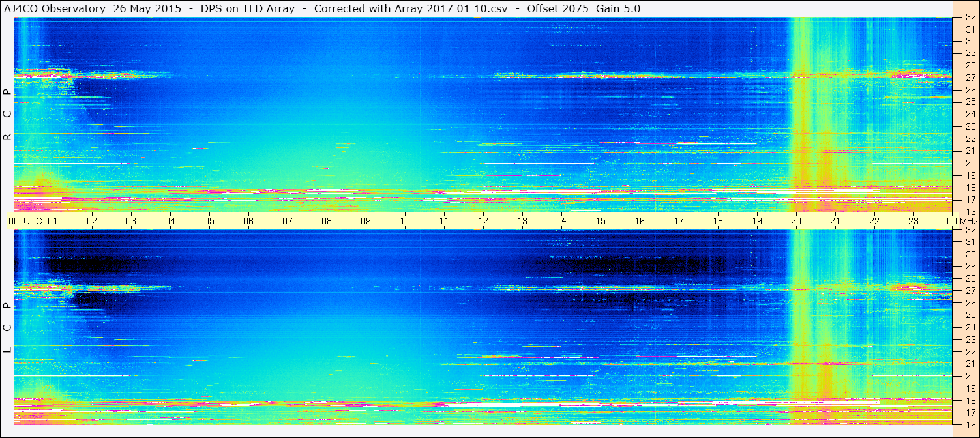Click the vertical LCP polarization label
The image size is (980, 438).
click(x=7, y=328)
